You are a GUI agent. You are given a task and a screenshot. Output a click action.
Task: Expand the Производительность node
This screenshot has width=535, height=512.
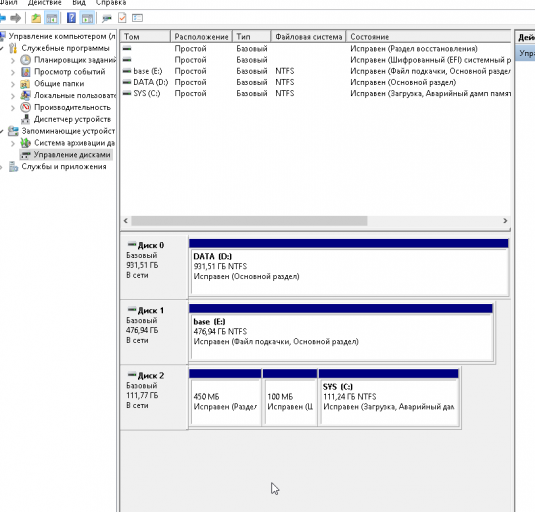[x=13, y=108]
